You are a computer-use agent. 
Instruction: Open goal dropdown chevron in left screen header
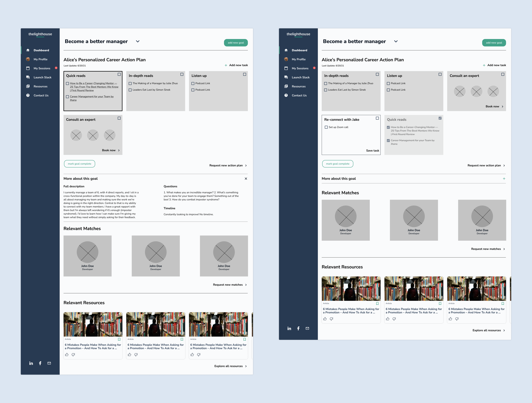point(138,41)
